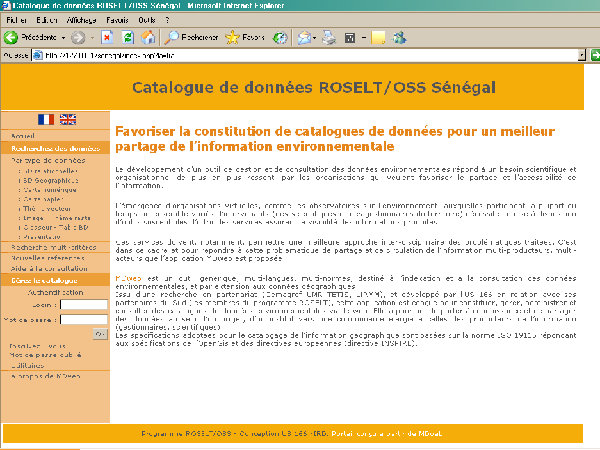Screen dimensions: 600x450
Task: Open Aide à la consultation link
Action: pos(49,268)
